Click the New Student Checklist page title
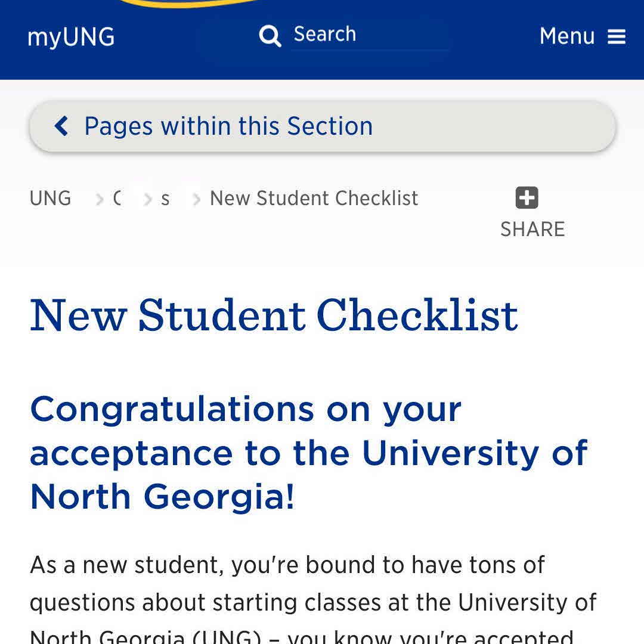 [x=274, y=315]
